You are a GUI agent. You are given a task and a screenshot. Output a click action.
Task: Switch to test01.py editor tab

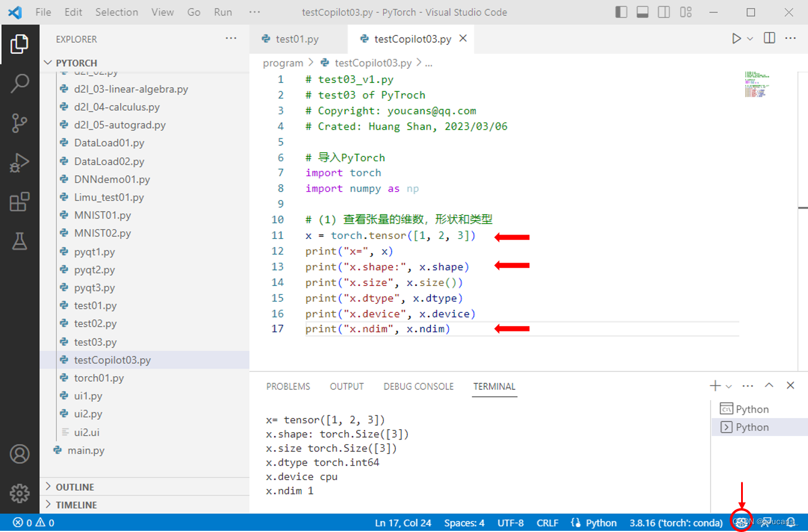(x=297, y=39)
